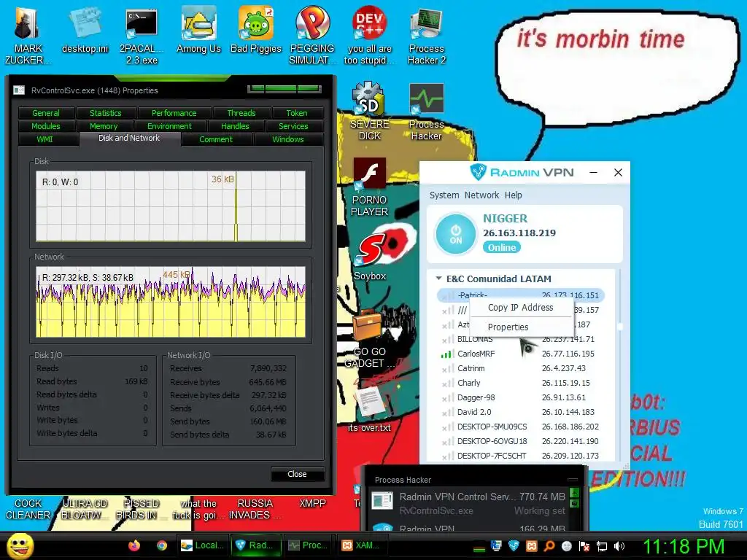Select the DESKTOP-6OVGU18 peer entry
Viewport: 747px width, 560px height.
(x=521, y=441)
